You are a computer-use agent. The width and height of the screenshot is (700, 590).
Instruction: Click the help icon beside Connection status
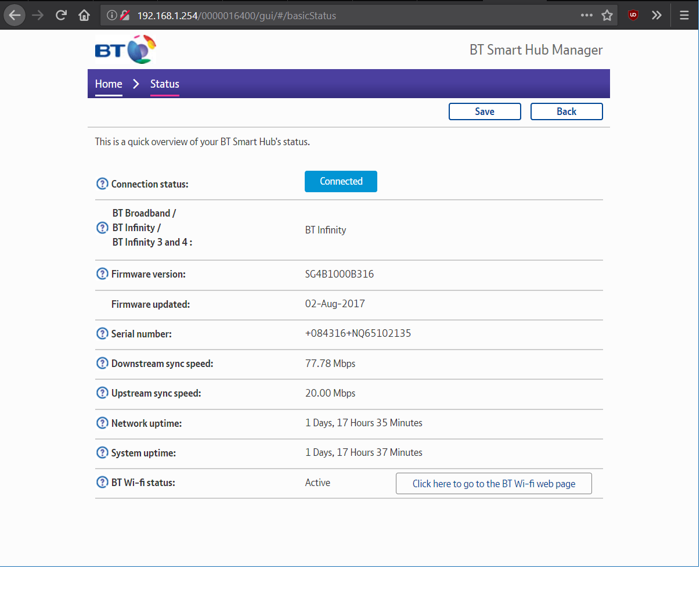(102, 184)
